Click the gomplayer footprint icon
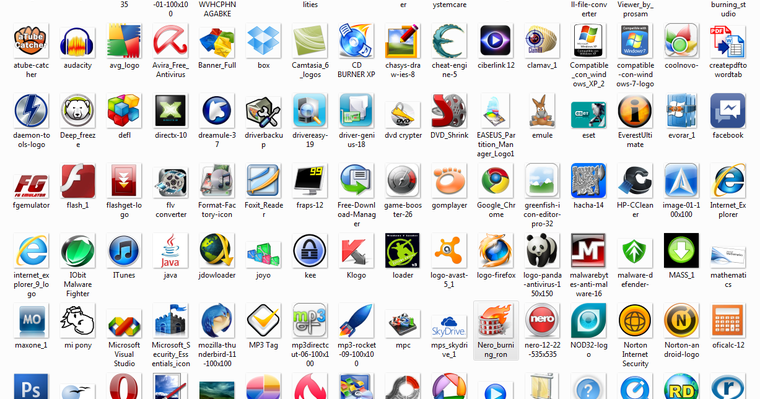The width and height of the screenshot is (760, 399). [x=449, y=181]
